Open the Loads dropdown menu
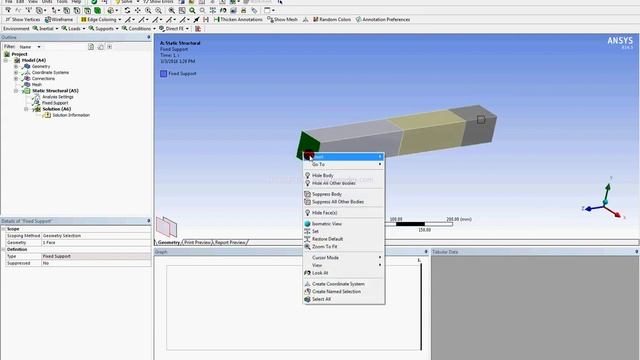The width and height of the screenshot is (640, 360). click(x=73, y=29)
